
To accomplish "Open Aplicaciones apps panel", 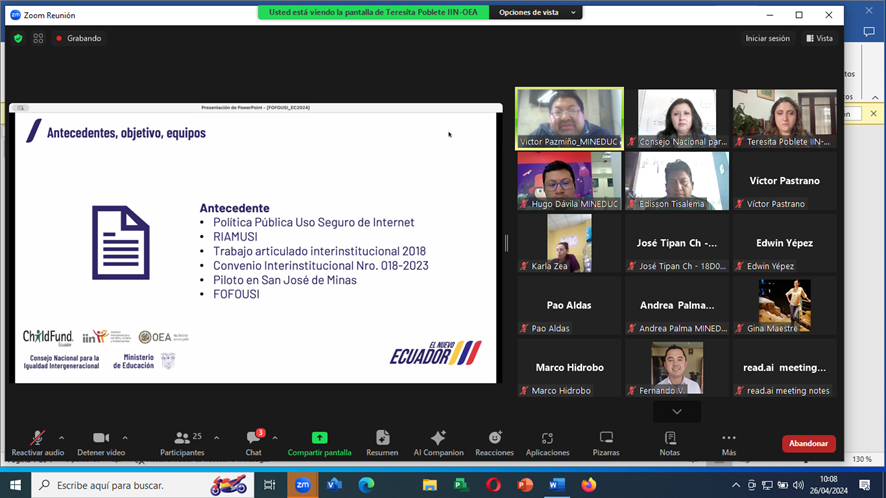I will coord(547,439).
